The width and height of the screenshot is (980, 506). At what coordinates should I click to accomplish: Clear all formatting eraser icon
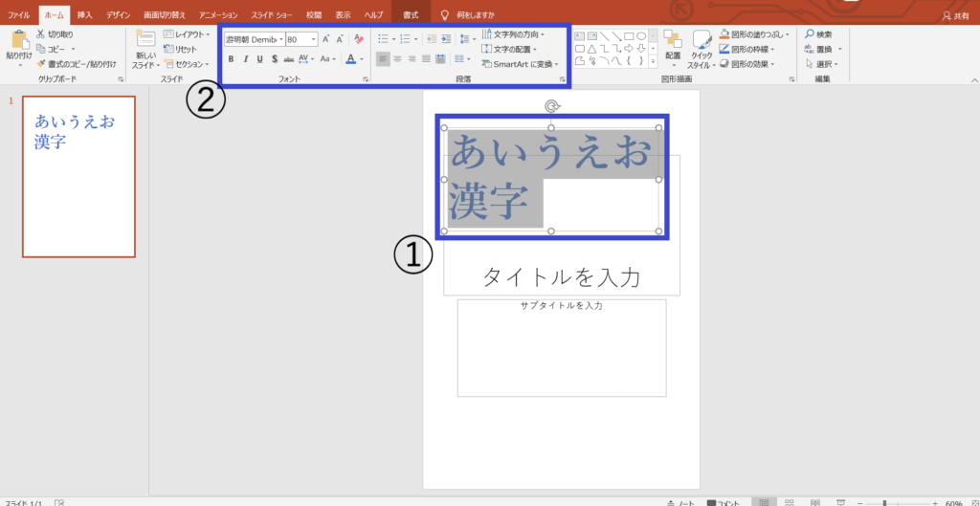pyautogui.click(x=359, y=38)
